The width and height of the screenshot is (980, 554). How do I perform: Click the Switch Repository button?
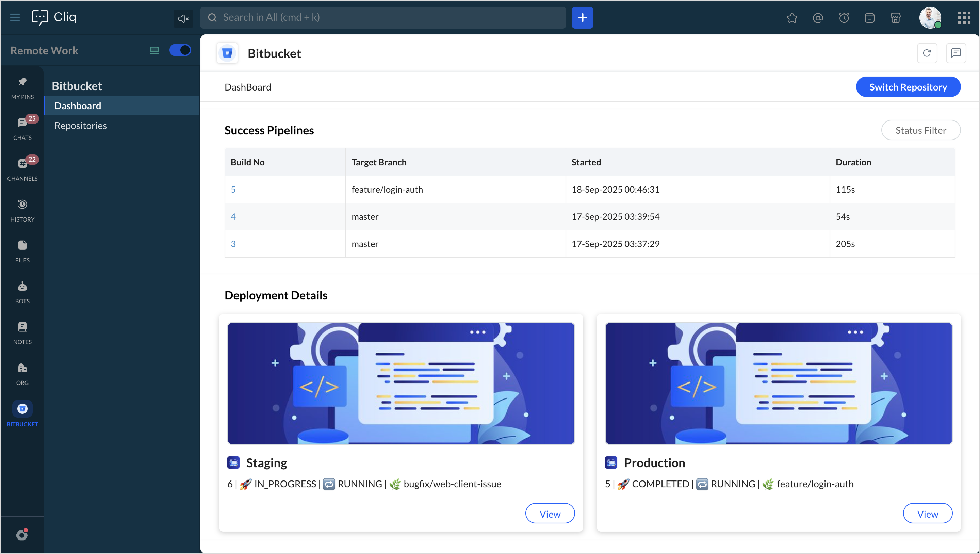click(x=908, y=87)
